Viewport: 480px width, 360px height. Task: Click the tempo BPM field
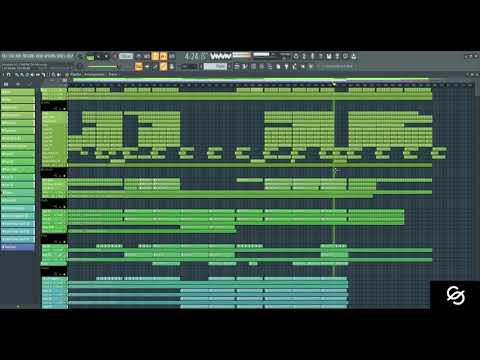[x=126, y=56]
